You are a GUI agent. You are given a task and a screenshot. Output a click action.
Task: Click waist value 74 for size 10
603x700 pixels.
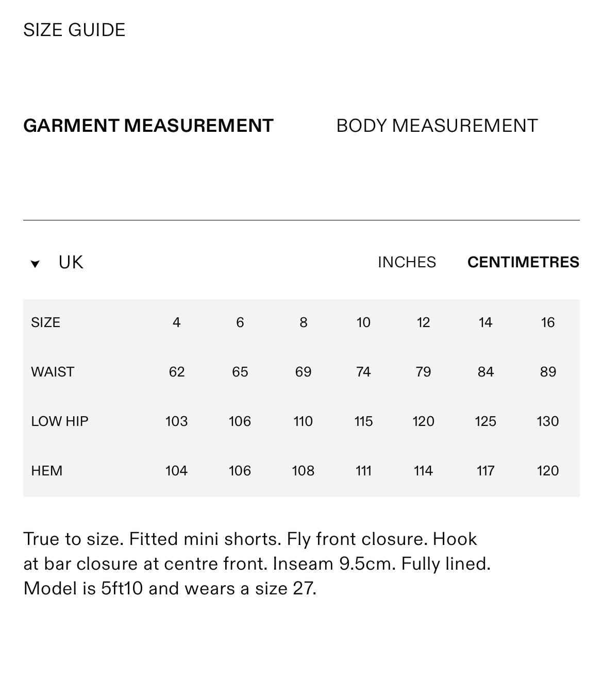point(363,372)
